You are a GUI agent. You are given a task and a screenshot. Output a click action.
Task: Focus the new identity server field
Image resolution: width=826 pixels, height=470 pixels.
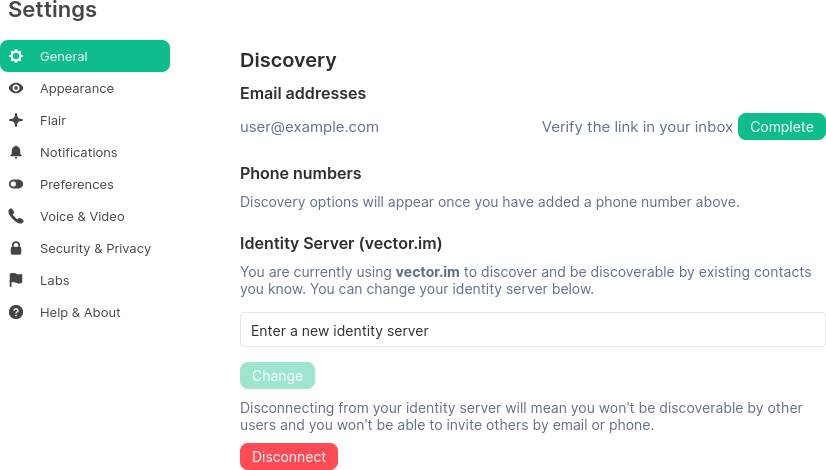click(532, 330)
